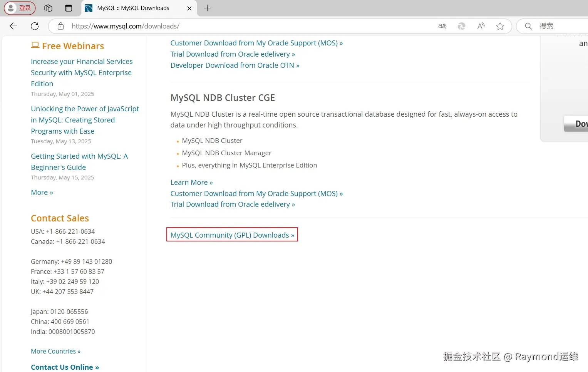Click USA phone number text
This screenshot has width=588, height=372.
click(x=63, y=231)
